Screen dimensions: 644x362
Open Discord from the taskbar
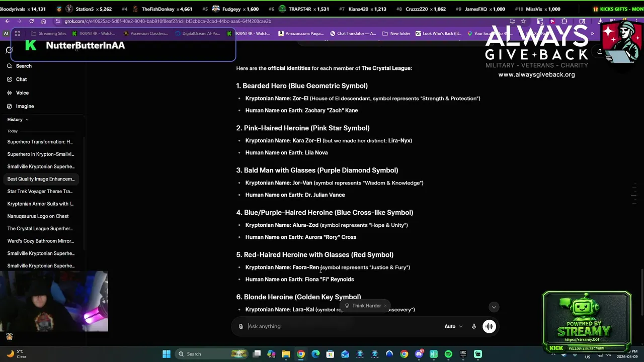(419, 354)
